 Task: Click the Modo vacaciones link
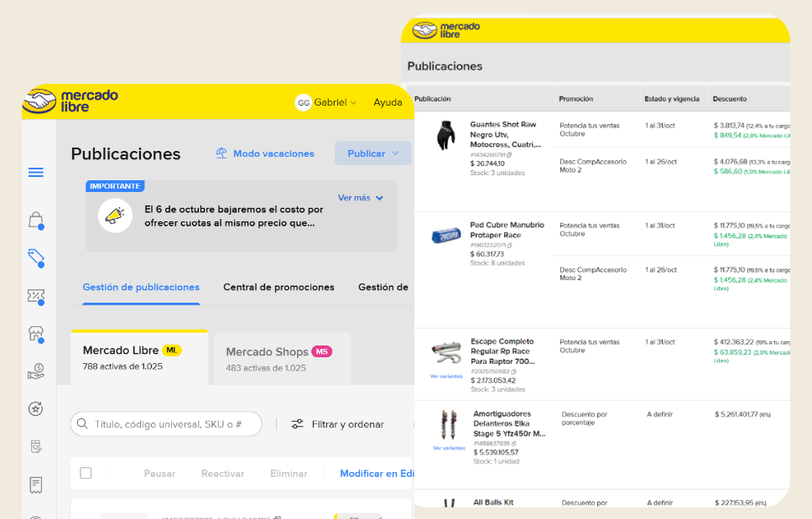coord(265,153)
